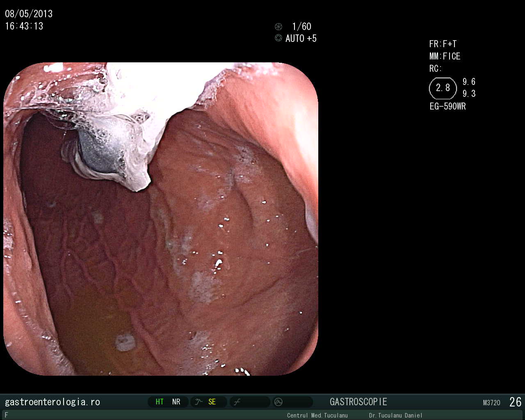Click the F label in bottom status bar

coord(6,415)
